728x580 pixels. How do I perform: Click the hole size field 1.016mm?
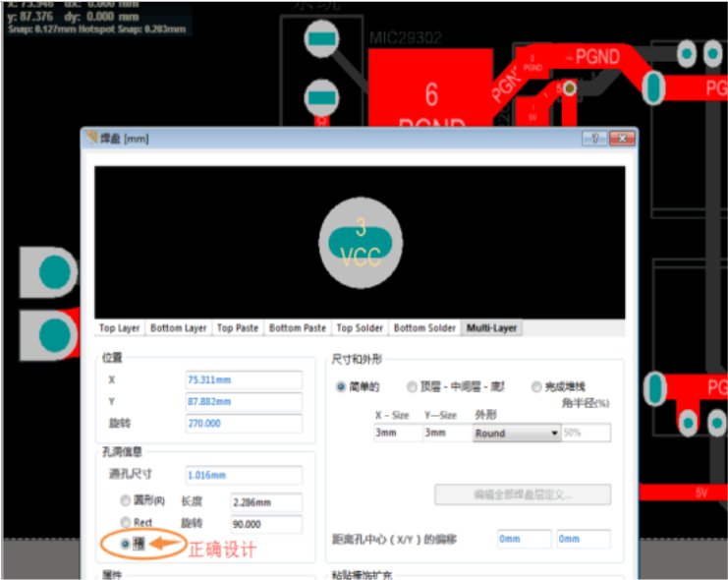(x=244, y=475)
